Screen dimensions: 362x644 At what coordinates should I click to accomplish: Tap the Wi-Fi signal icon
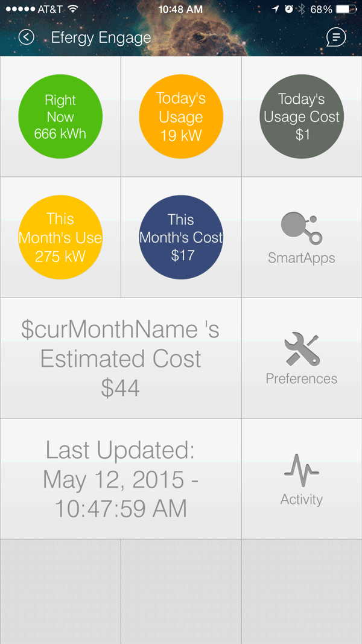[x=73, y=9]
